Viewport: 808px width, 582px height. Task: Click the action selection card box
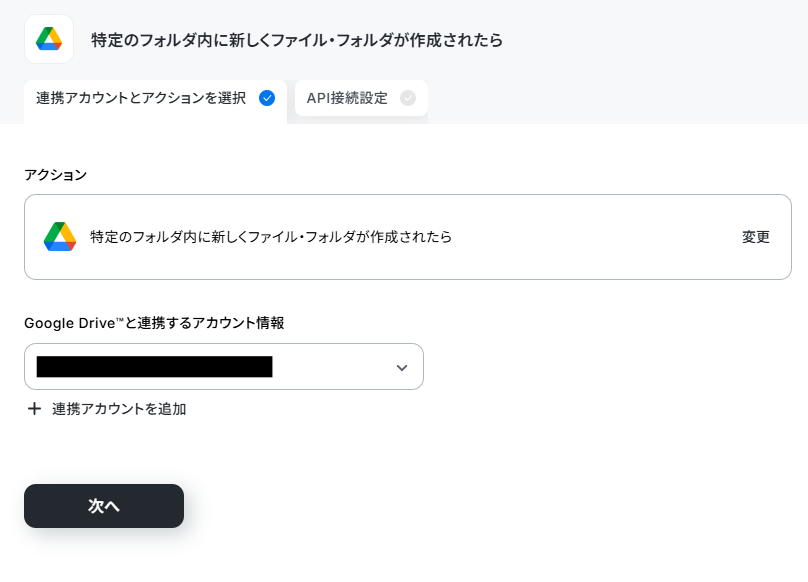pos(408,237)
